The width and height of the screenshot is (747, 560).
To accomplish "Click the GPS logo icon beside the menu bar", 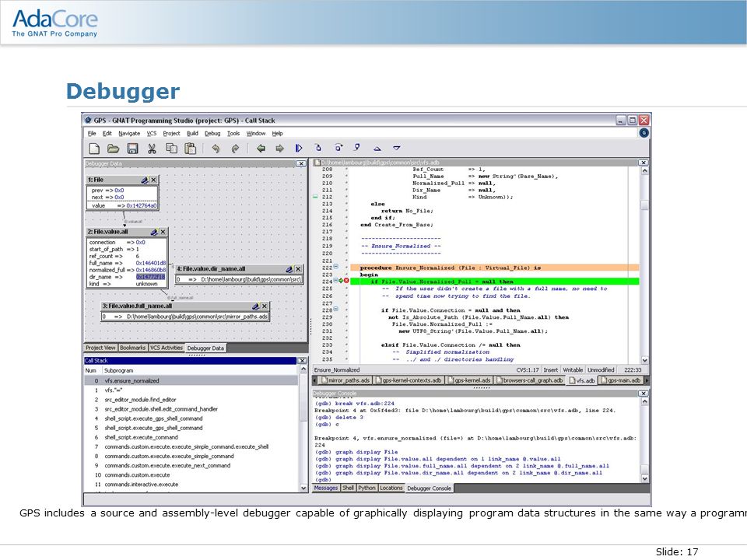I will [x=644, y=133].
